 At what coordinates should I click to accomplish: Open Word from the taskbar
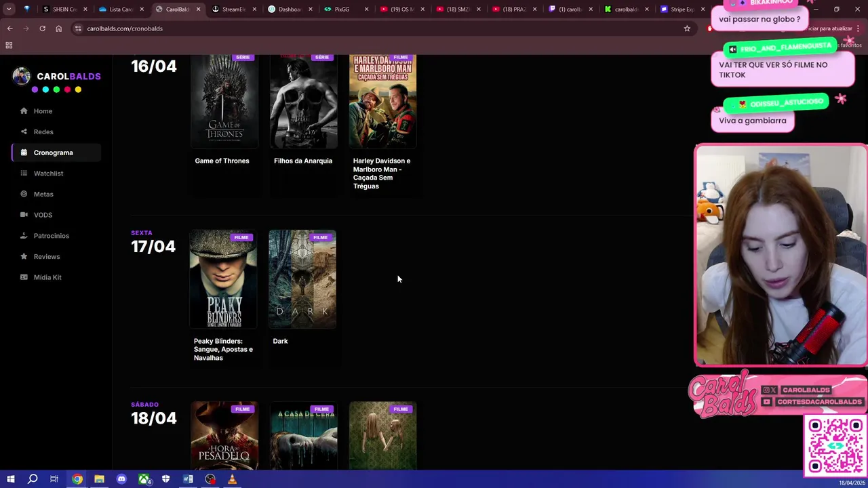188,479
